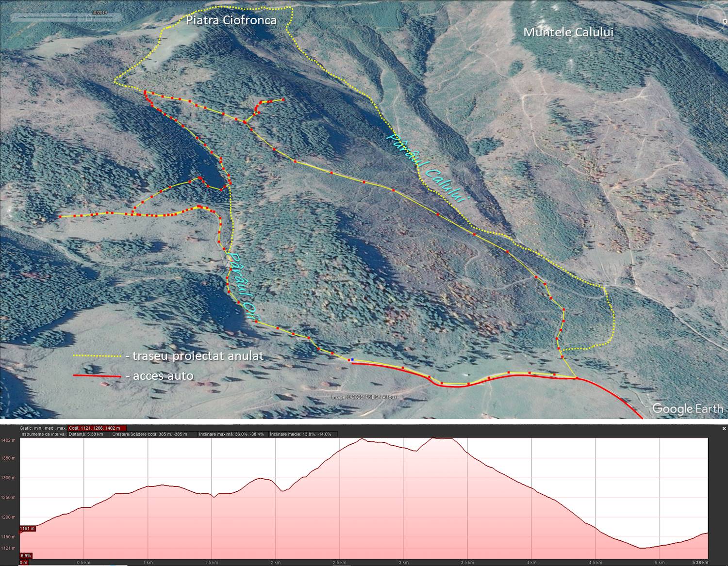Click the red acces auto legend line
The height and width of the screenshot is (566, 728).
tap(97, 376)
